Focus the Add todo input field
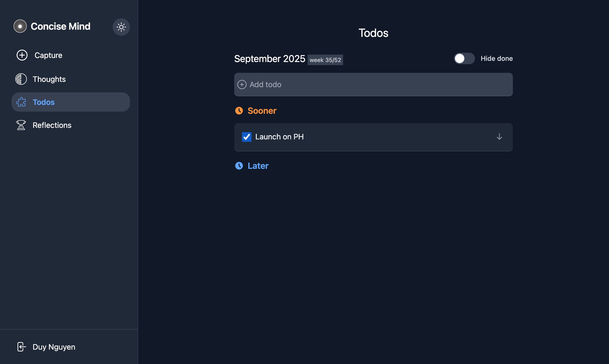 click(x=373, y=85)
